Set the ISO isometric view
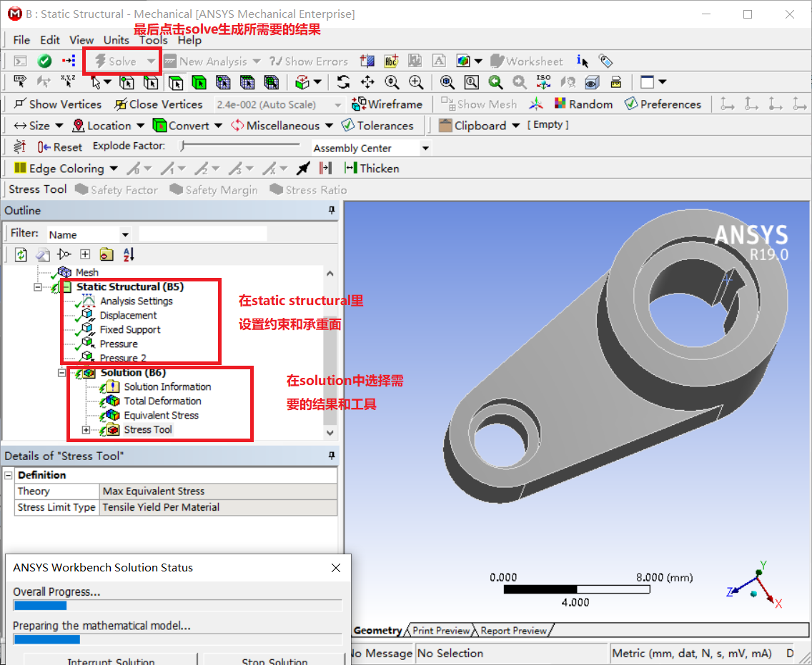 point(543,81)
